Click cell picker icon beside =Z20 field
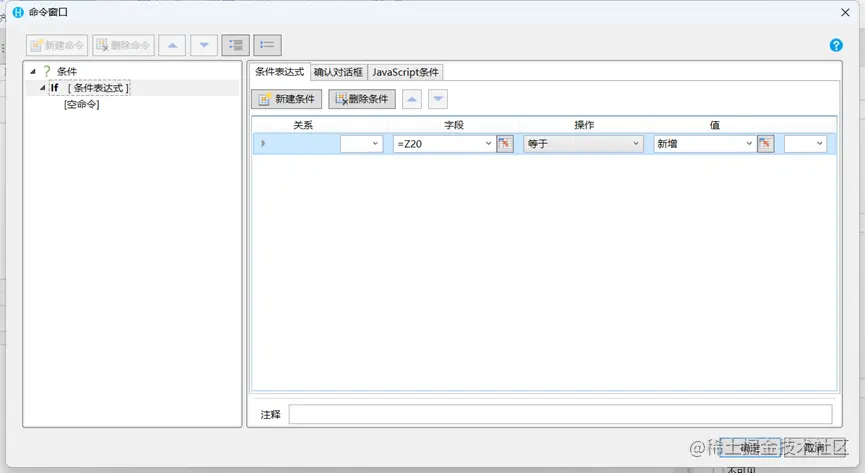Screen dimensions: 865x473 [505, 144]
